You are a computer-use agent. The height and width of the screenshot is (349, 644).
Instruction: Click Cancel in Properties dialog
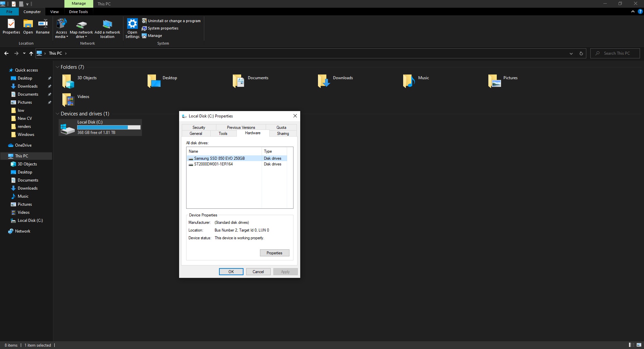click(x=258, y=272)
